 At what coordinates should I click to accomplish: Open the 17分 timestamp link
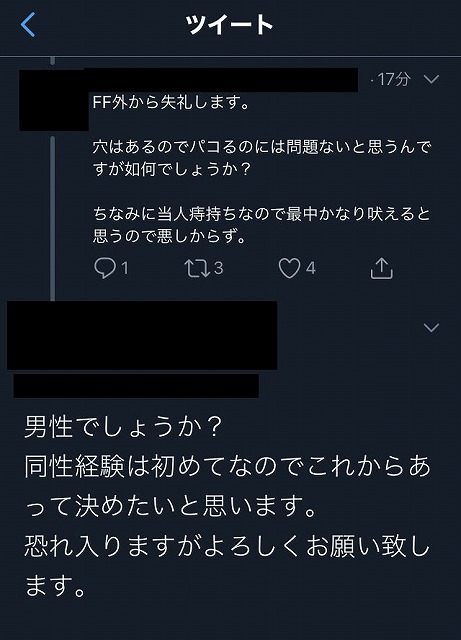point(393,79)
